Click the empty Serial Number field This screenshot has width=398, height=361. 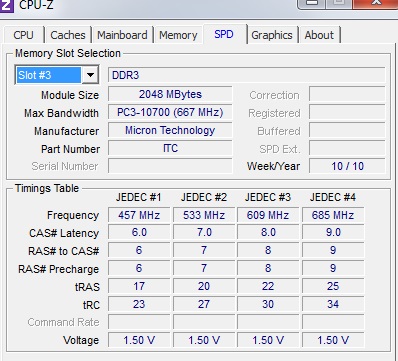pos(170,166)
